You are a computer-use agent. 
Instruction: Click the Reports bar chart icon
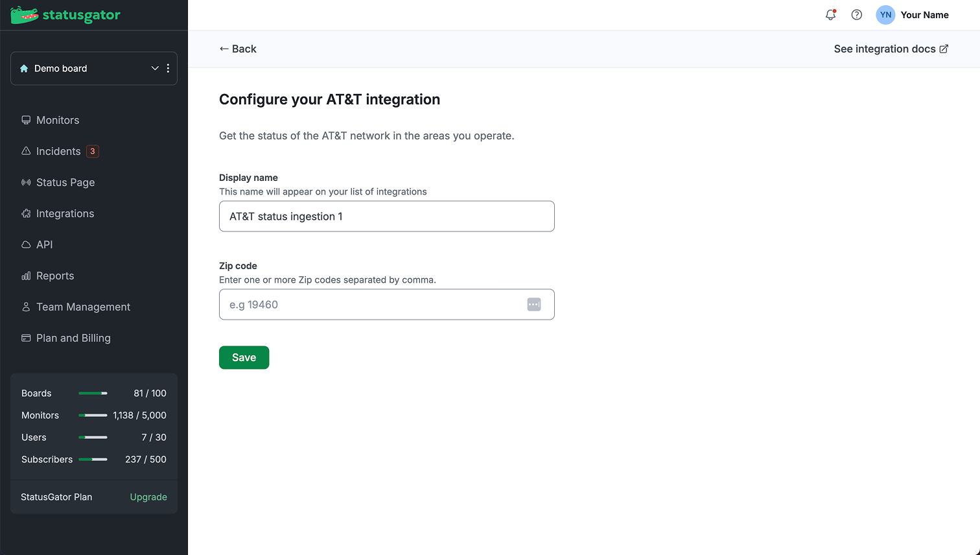[x=26, y=276]
